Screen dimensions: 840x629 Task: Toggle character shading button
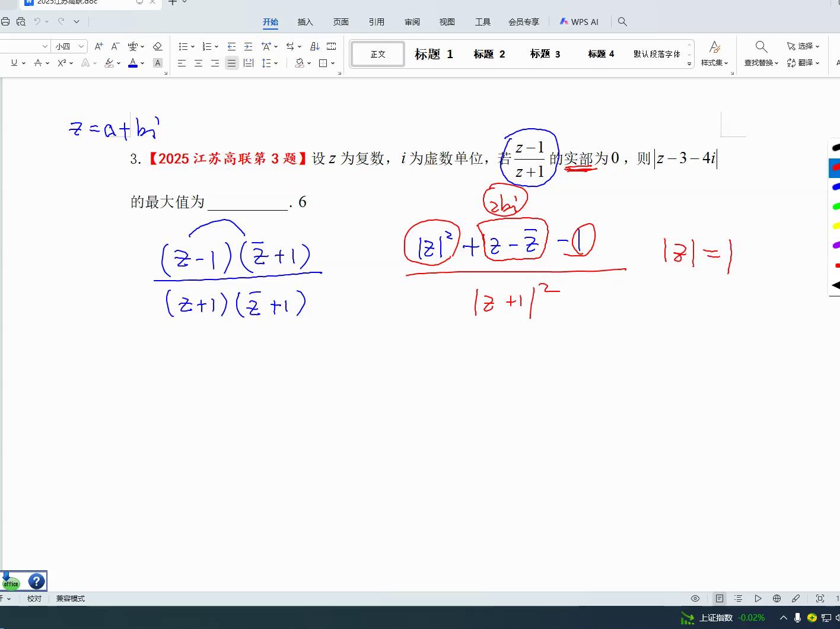[157, 63]
